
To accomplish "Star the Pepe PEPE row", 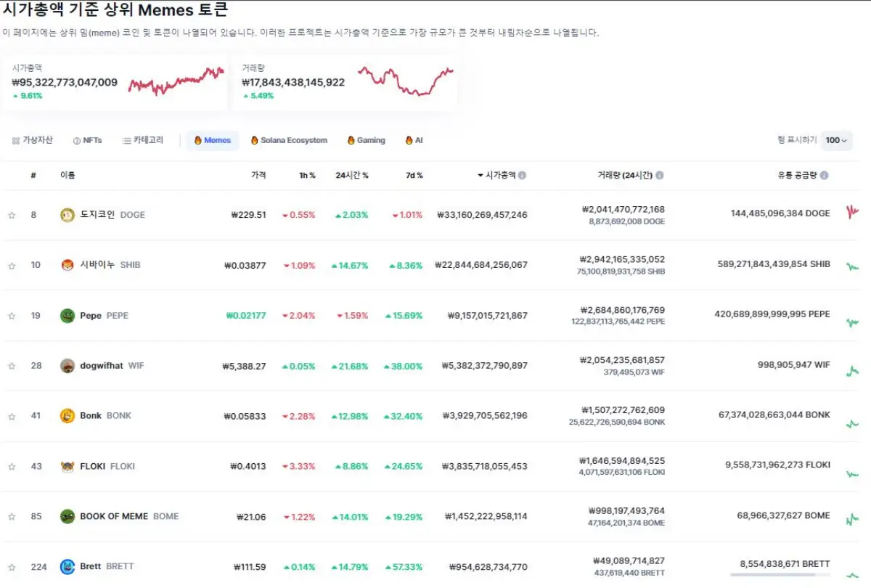I will [x=12, y=316].
